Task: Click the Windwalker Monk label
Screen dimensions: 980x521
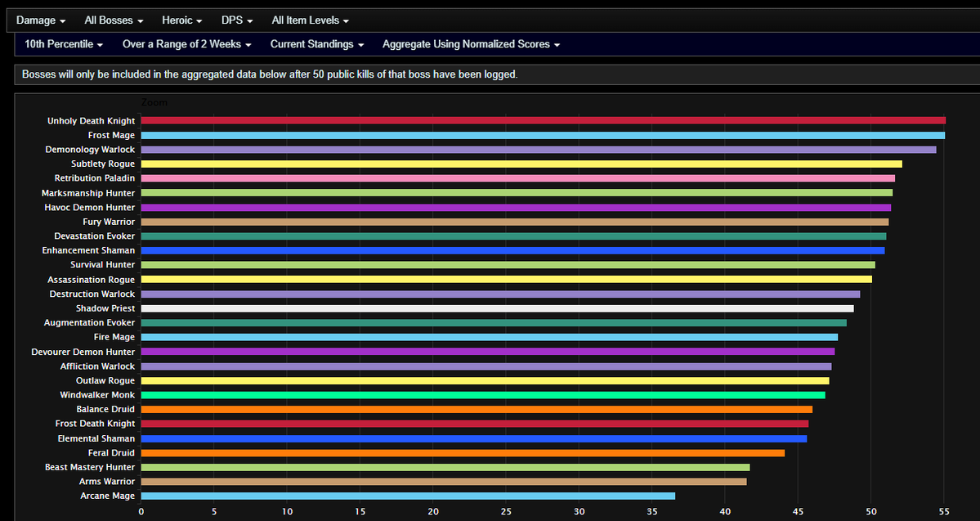Action: point(97,395)
